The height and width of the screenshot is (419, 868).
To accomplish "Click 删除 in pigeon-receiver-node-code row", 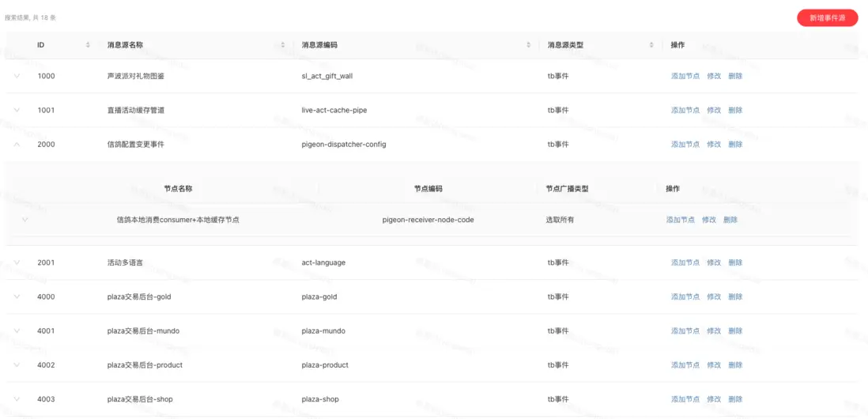I will point(730,220).
